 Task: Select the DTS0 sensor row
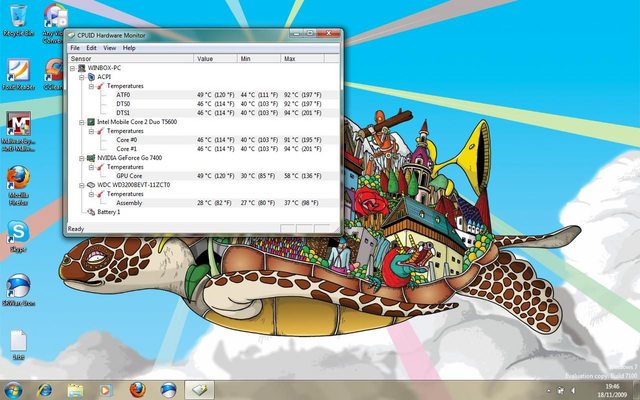[x=203, y=104]
